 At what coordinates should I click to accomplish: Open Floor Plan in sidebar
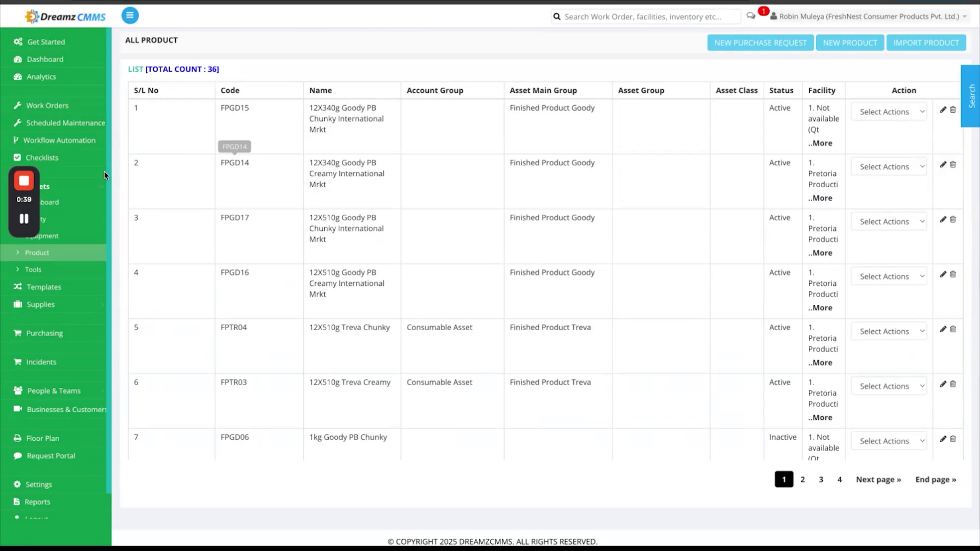click(x=42, y=438)
